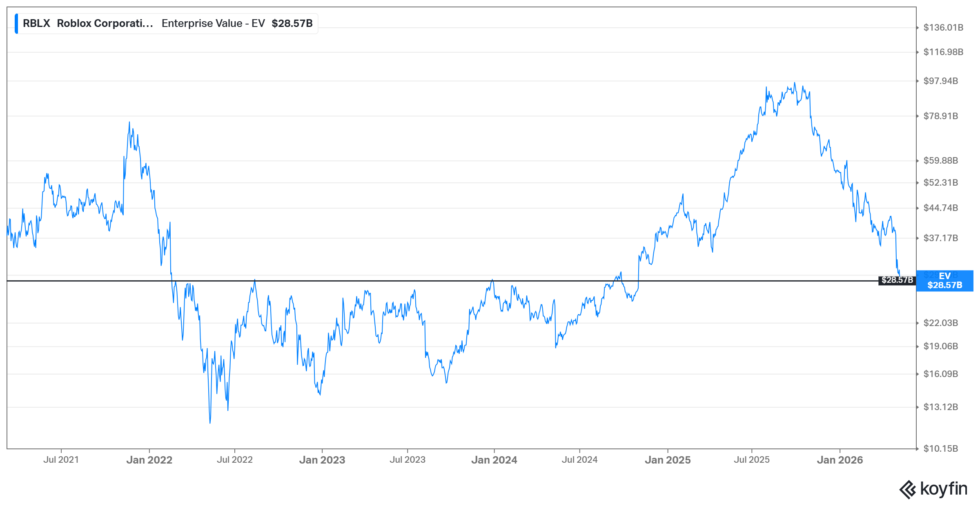Click the $52.31B y-axis label
Image resolution: width=980 pixels, height=506 pixels.
point(941,182)
